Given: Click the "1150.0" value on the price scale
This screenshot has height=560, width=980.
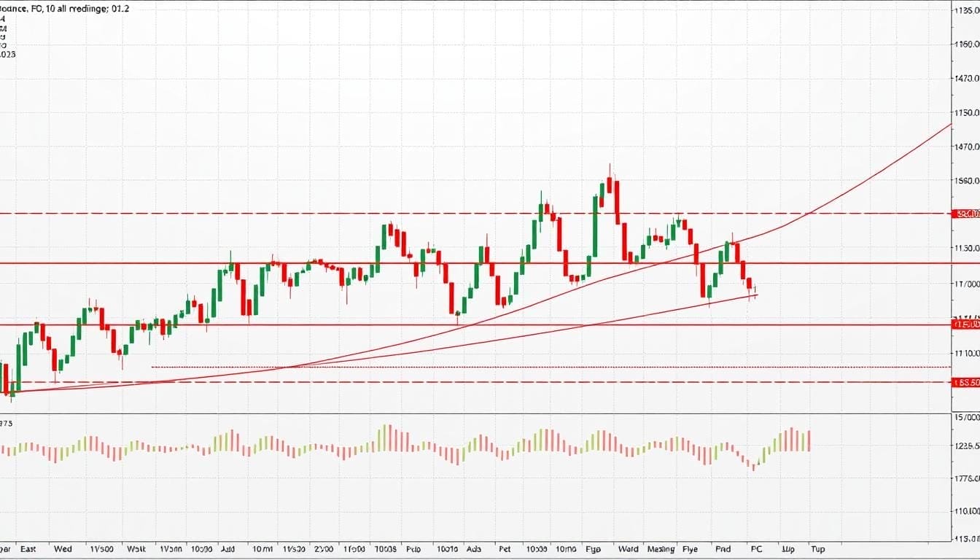Looking at the screenshot, I should 968,112.
